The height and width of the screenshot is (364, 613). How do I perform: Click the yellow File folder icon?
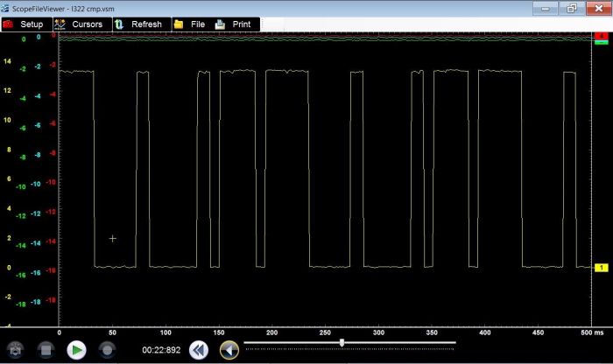tap(179, 24)
